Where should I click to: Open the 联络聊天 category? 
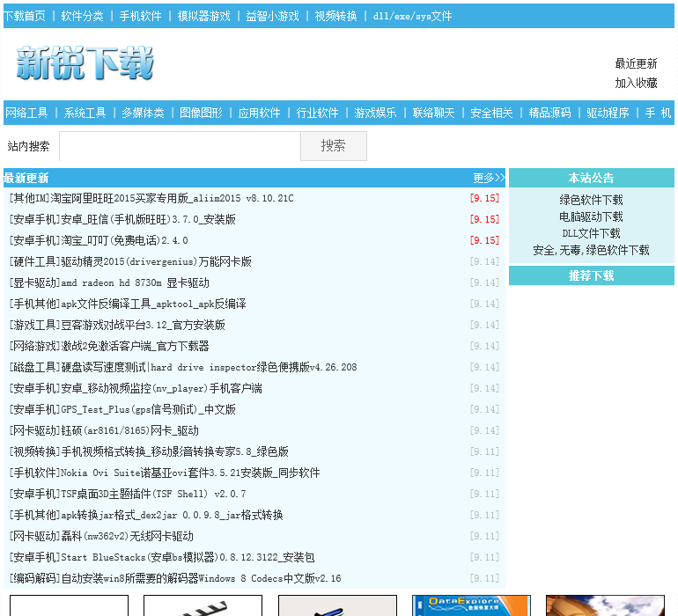point(434,114)
